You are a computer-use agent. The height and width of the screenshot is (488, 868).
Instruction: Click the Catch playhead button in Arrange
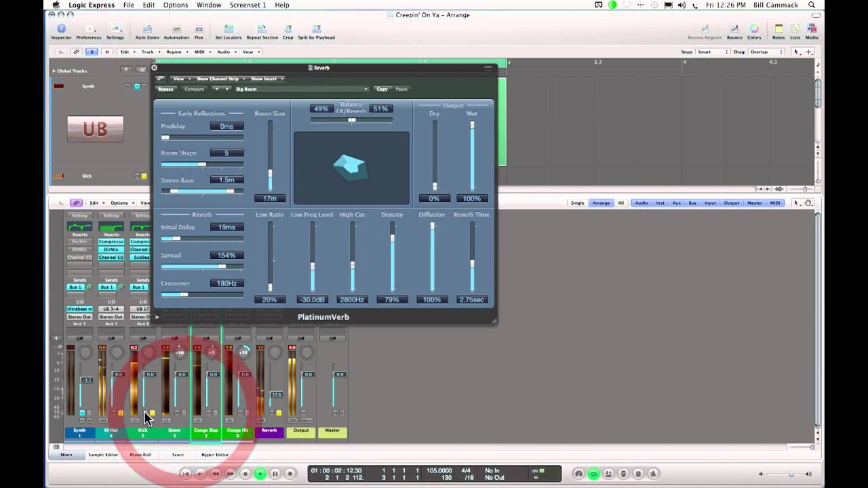pyautogui.click(x=91, y=52)
